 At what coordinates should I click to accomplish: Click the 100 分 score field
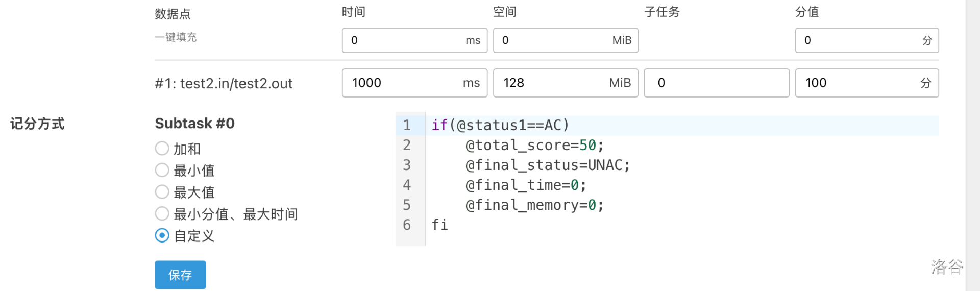857,83
